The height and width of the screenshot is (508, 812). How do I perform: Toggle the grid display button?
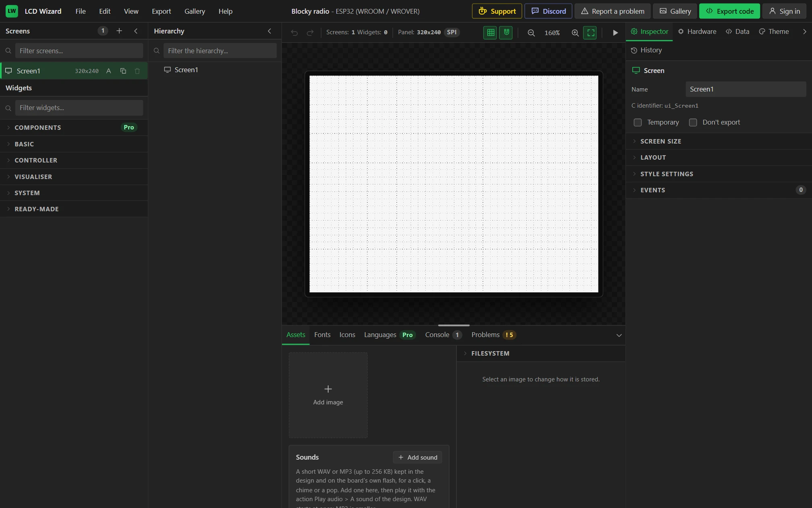point(491,33)
